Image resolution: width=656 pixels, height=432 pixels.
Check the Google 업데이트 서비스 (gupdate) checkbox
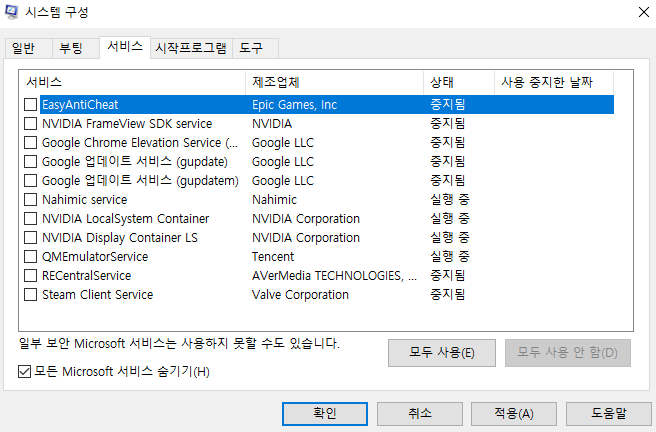tap(31, 161)
